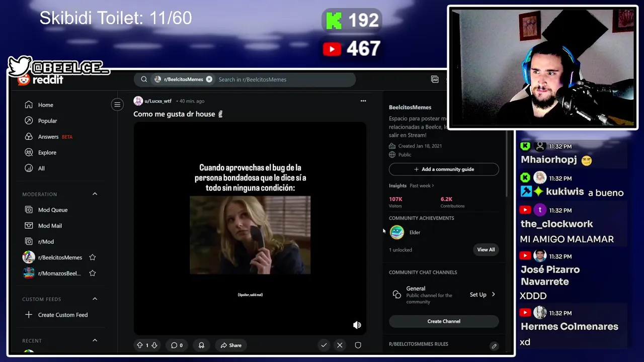
Task: Collapse the sidebar with the hamburger button
Action: (x=117, y=105)
